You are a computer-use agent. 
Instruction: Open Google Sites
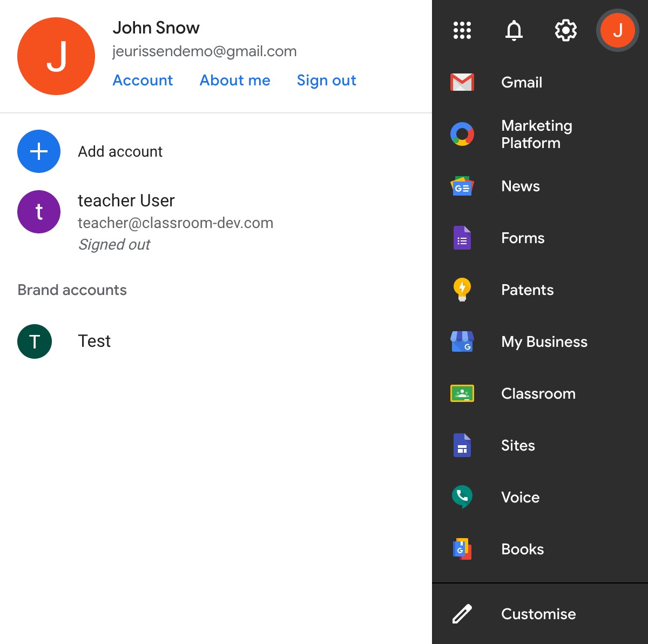pos(517,445)
